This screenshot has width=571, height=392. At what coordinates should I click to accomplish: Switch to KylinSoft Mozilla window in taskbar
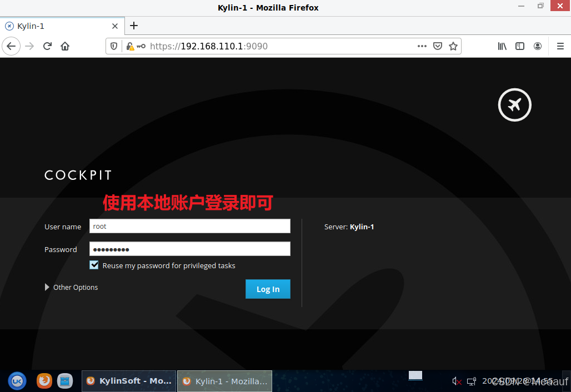pos(129,381)
